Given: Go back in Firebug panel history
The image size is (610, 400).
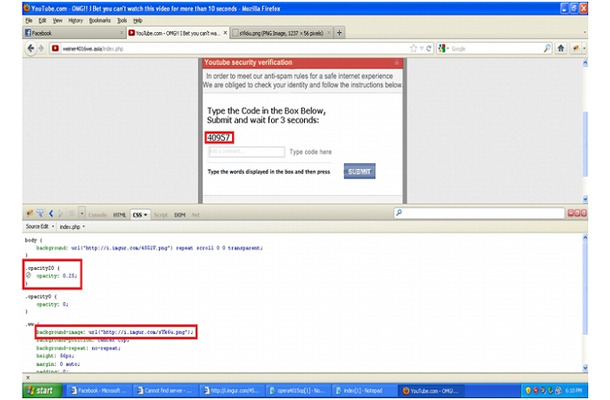Looking at the screenshot, I should [51, 213].
